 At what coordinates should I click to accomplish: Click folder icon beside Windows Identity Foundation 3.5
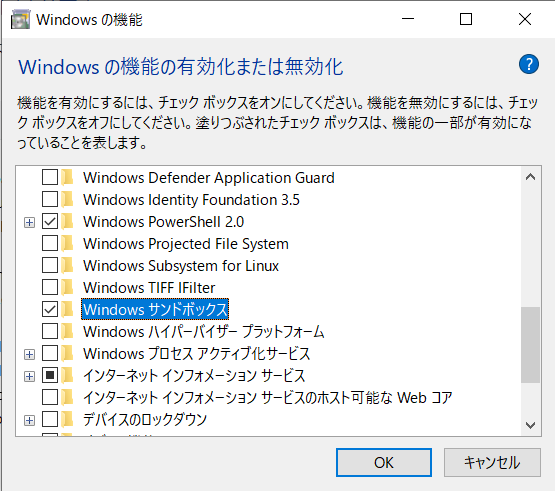coord(67,199)
